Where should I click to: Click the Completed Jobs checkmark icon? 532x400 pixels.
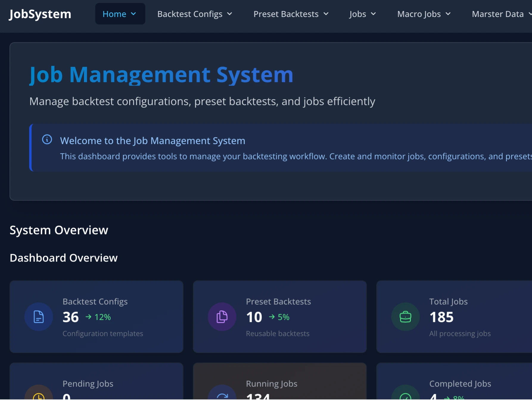tap(405, 396)
